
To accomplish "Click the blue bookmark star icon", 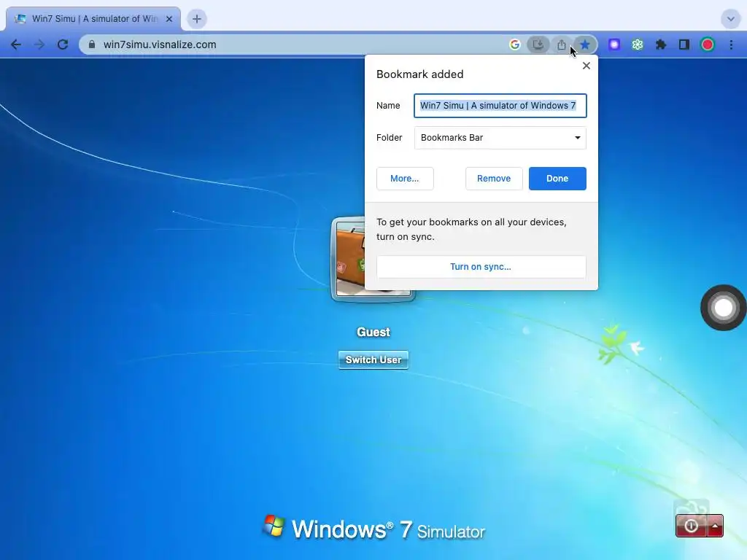I will pyautogui.click(x=585, y=44).
